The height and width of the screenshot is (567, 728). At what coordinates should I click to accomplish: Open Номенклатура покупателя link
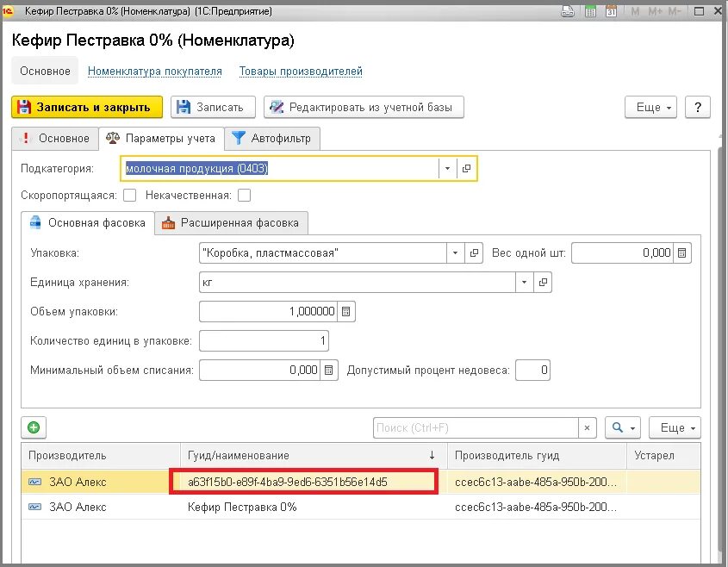point(154,71)
